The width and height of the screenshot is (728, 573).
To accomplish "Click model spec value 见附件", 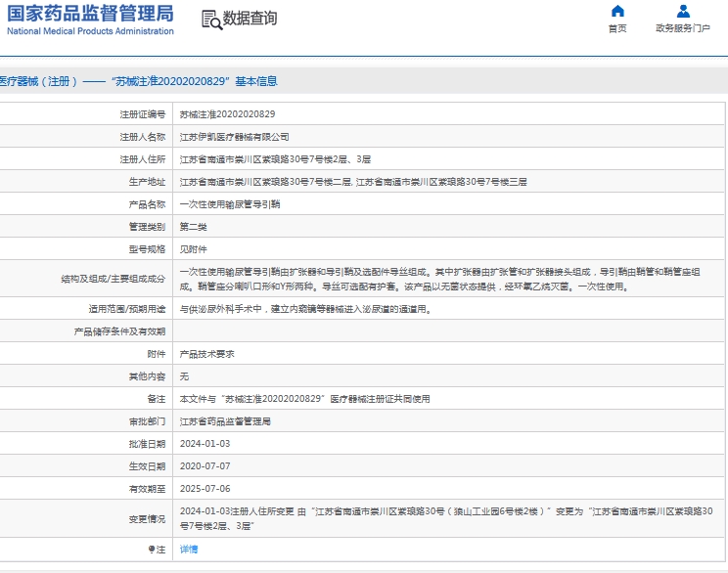I will click(x=194, y=249).
